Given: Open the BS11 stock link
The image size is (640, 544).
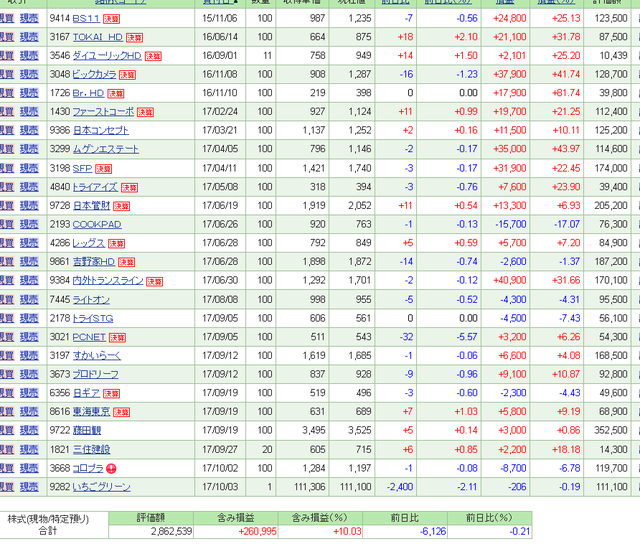Looking at the screenshot, I should (86, 18).
